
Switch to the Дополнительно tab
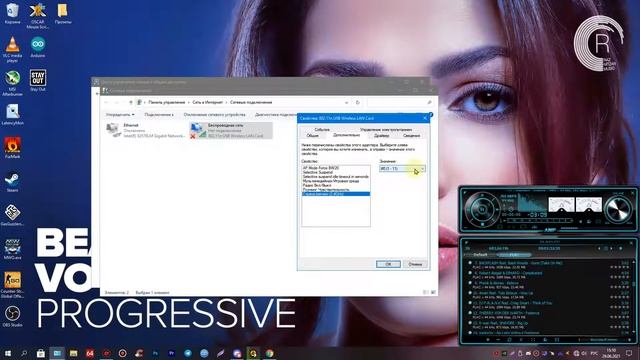(346, 135)
